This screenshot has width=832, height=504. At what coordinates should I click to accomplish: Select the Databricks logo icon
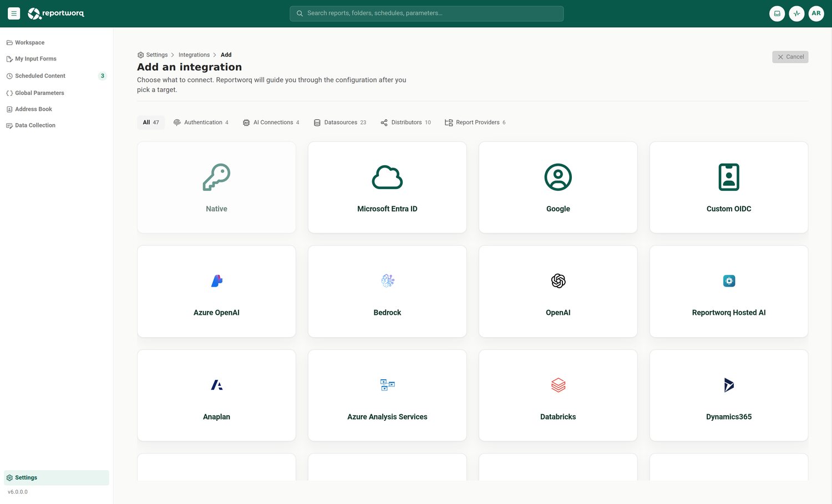558,385
